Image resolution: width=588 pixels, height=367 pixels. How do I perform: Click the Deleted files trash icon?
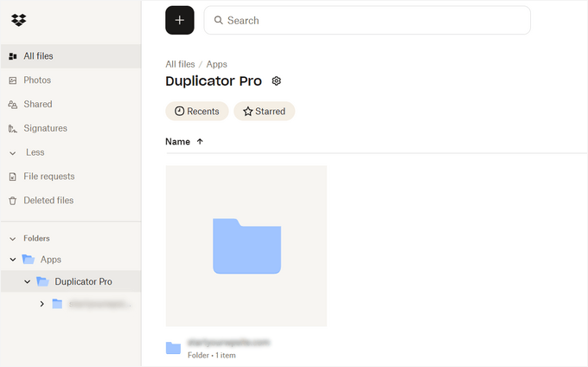pyautogui.click(x=13, y=201)
